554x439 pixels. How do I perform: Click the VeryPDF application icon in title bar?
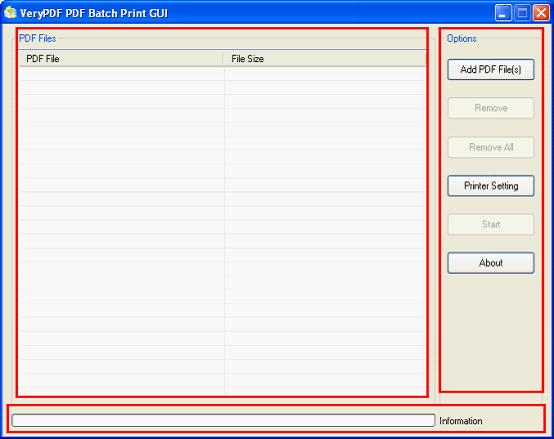click(x=10, y=13)
